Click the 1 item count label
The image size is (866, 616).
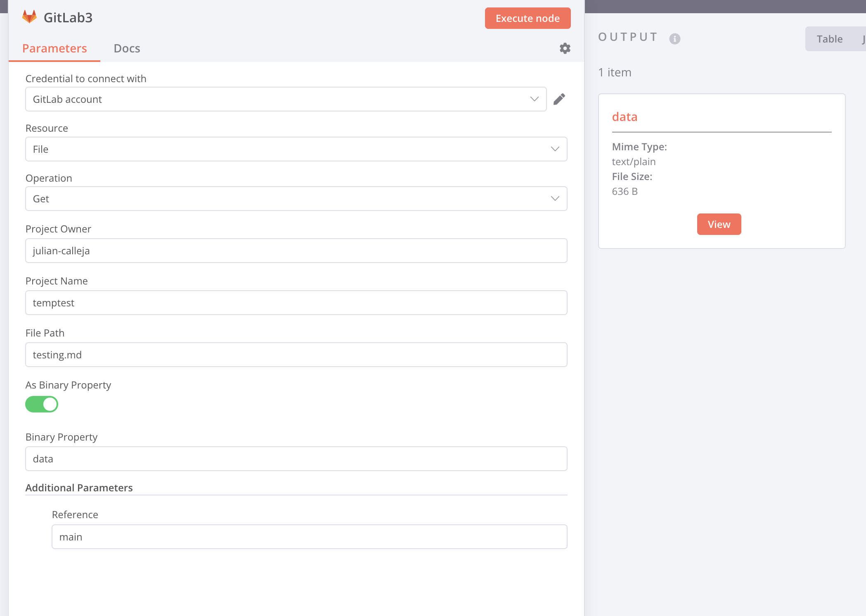coord(615,72)
